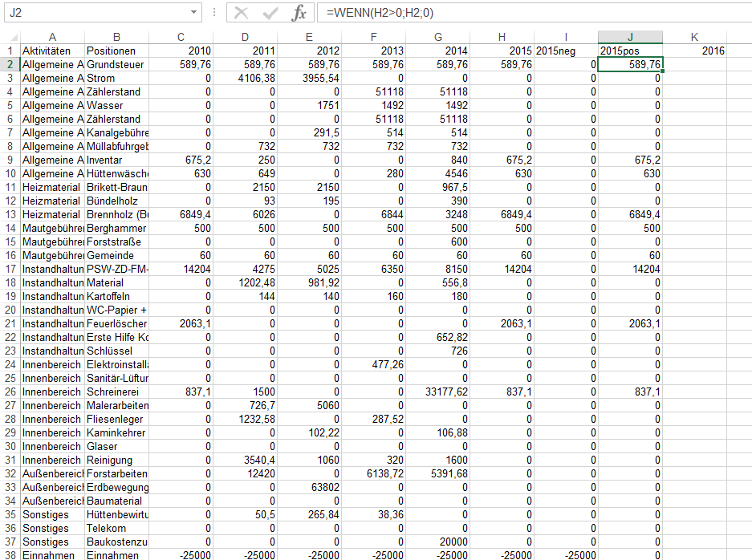
Task: Select the 'Baukostenzu' cell in row 37
Action: pos(116,542)
